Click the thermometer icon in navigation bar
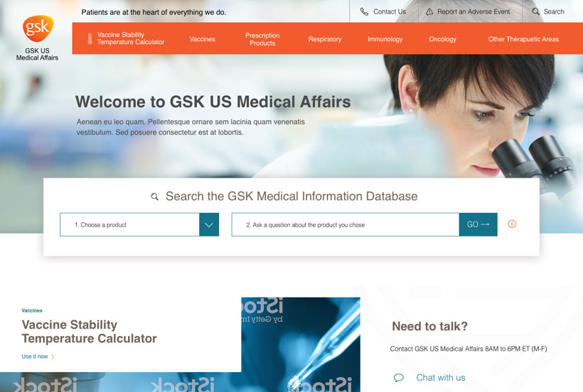 [x=90, y=39]
